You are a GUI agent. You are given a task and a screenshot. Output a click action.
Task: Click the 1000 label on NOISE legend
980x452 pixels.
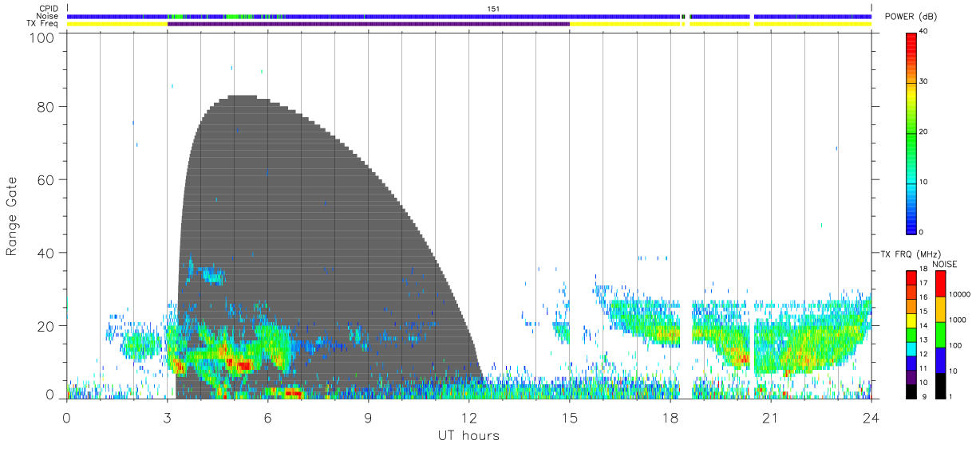pos(958,320)
